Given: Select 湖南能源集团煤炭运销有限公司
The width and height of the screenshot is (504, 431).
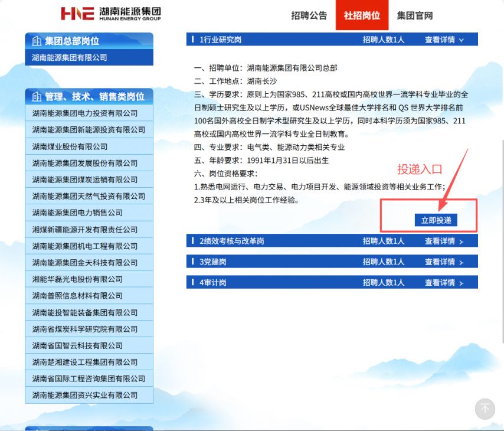Looking at the screenshot, I should [89, 179].
